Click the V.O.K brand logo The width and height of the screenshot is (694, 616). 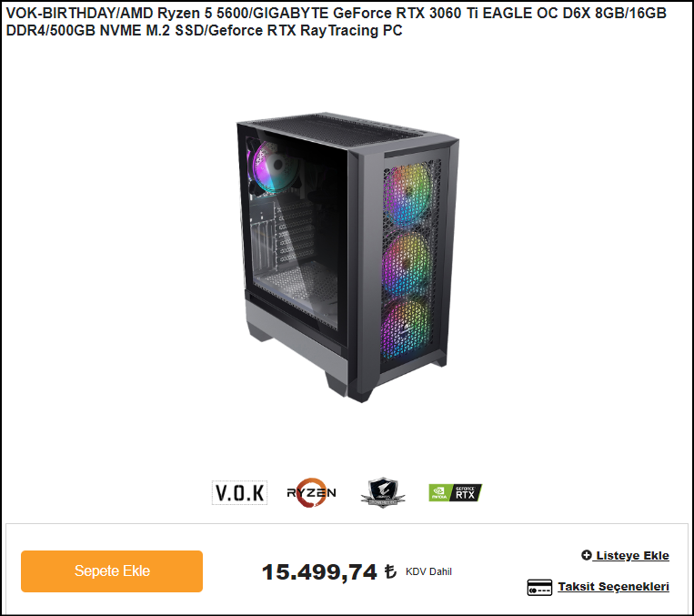[239, 492]
